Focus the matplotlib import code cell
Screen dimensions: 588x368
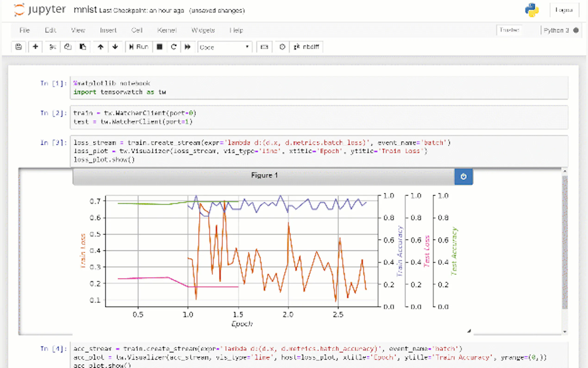[319, 88]
